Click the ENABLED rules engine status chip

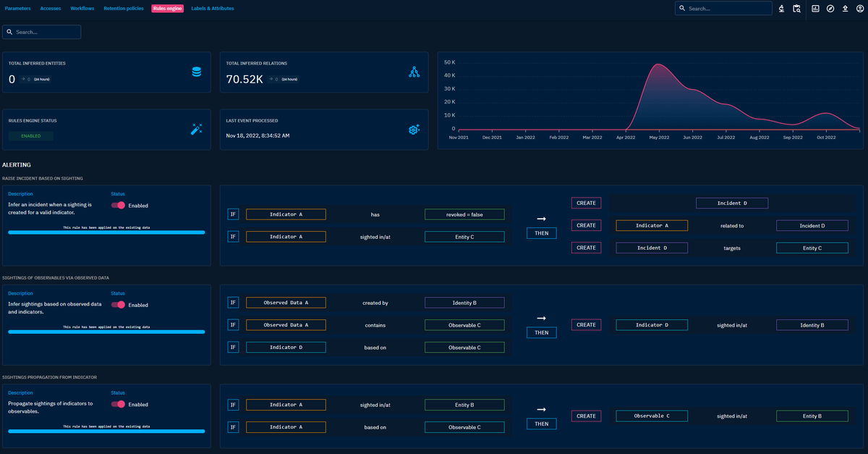(x=31, y=135)
